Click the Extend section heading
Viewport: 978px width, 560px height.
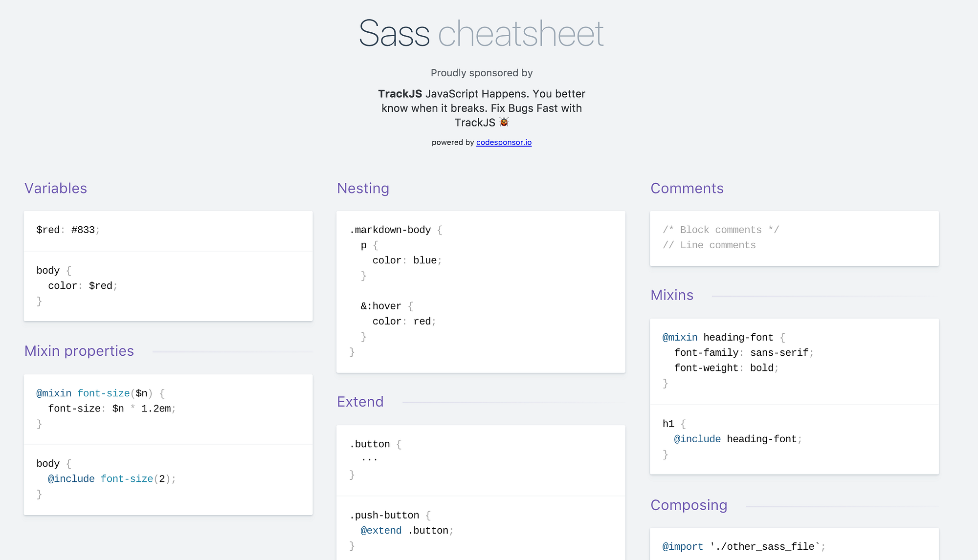click(x=360, y=402)
